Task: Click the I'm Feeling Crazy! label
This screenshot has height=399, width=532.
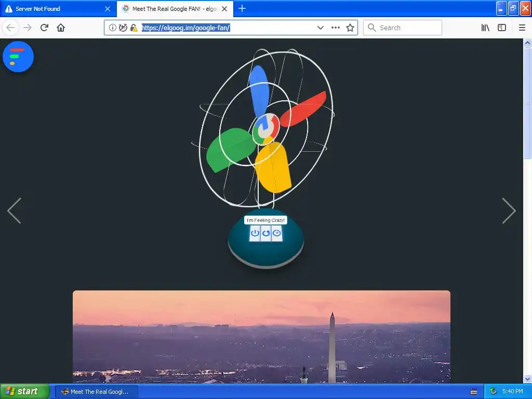Action: [x=265, y=220]
